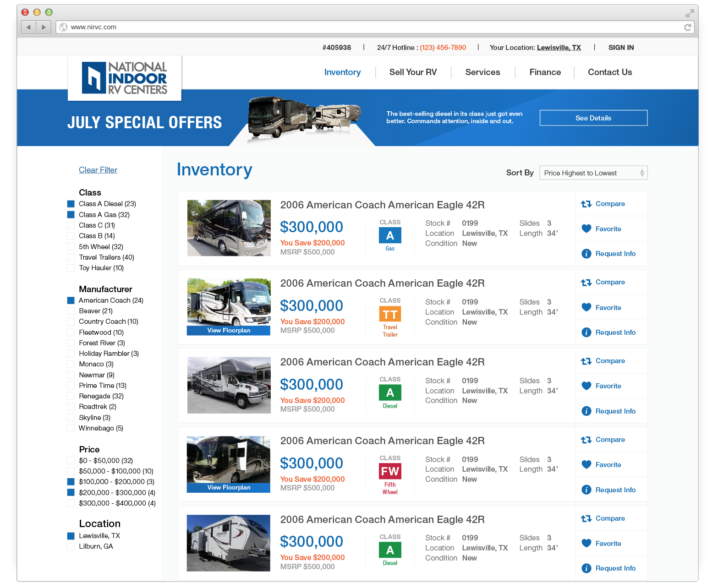This screenshot has height=588, width=723.
Task: Click Compare icon on the bottom listing
Action: [x=586, y=519]
